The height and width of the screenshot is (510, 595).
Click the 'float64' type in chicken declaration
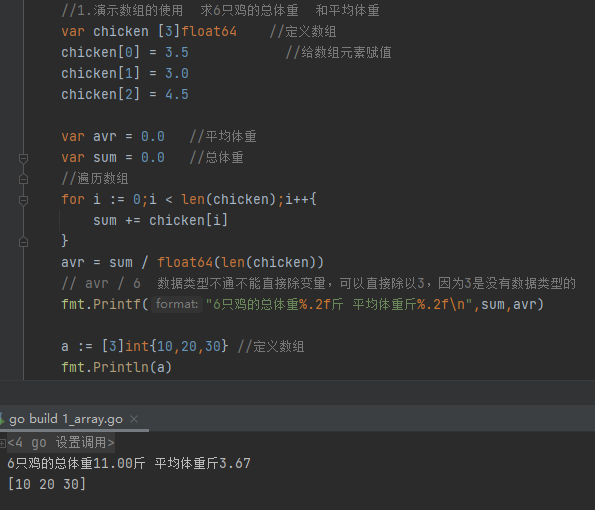pyautogui.click(x=209, y=31)
